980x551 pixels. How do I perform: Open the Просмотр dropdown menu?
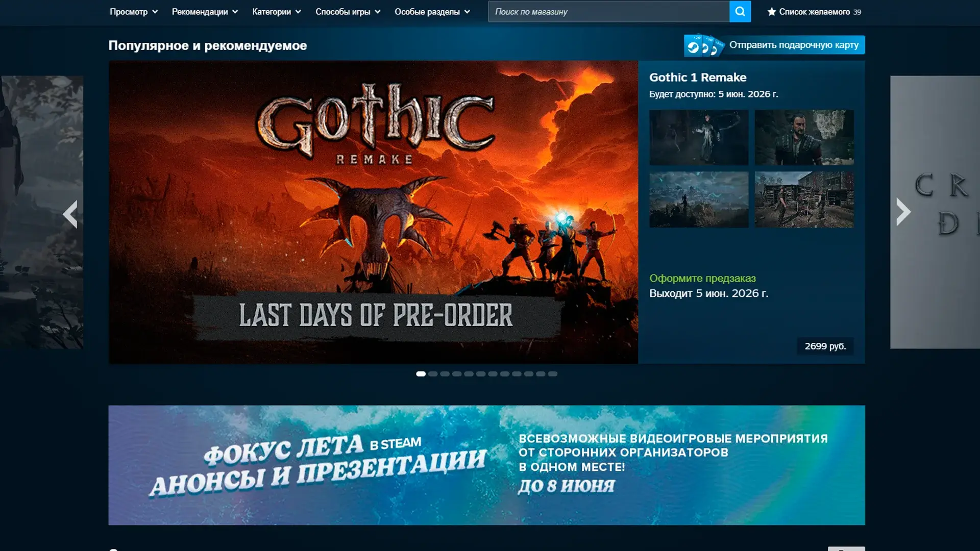point(134,12)
